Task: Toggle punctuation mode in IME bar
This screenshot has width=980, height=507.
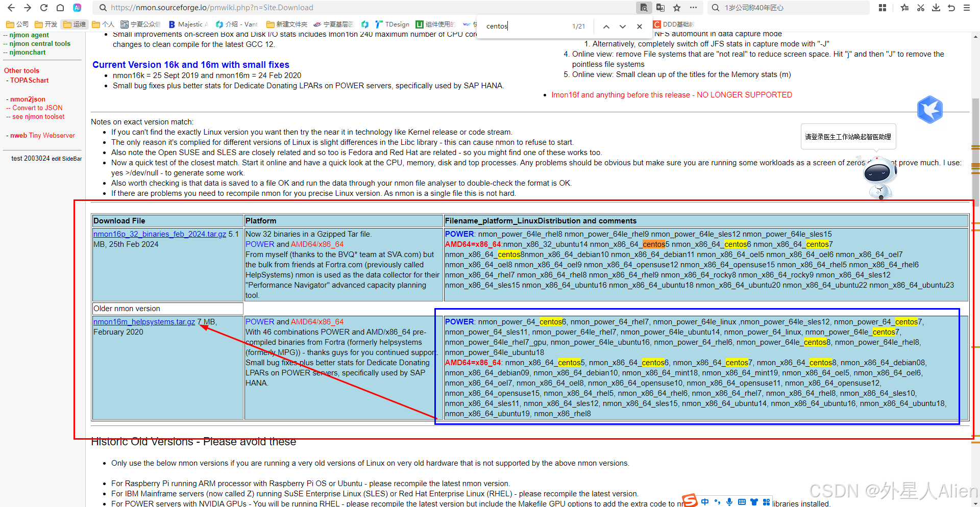Action: point(717,502)
